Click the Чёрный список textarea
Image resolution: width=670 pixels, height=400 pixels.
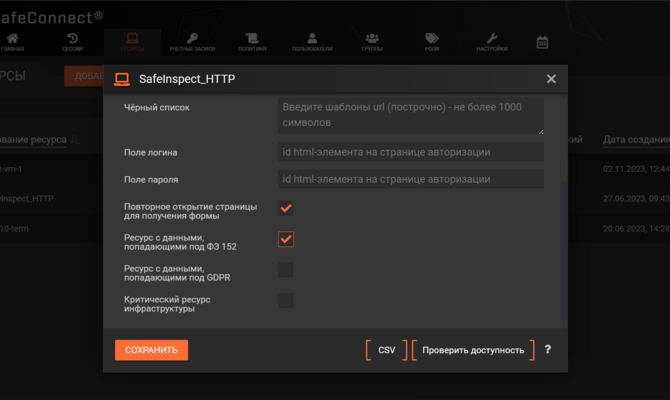411,115
